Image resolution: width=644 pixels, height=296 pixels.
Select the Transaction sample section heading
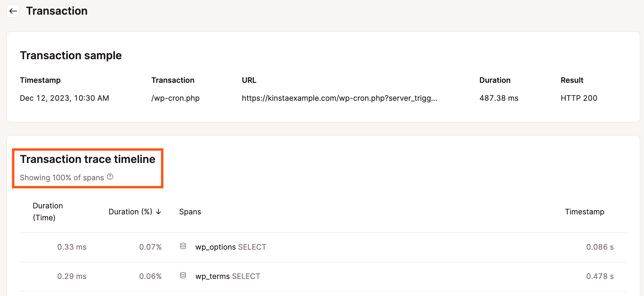(x=71, y=55)
